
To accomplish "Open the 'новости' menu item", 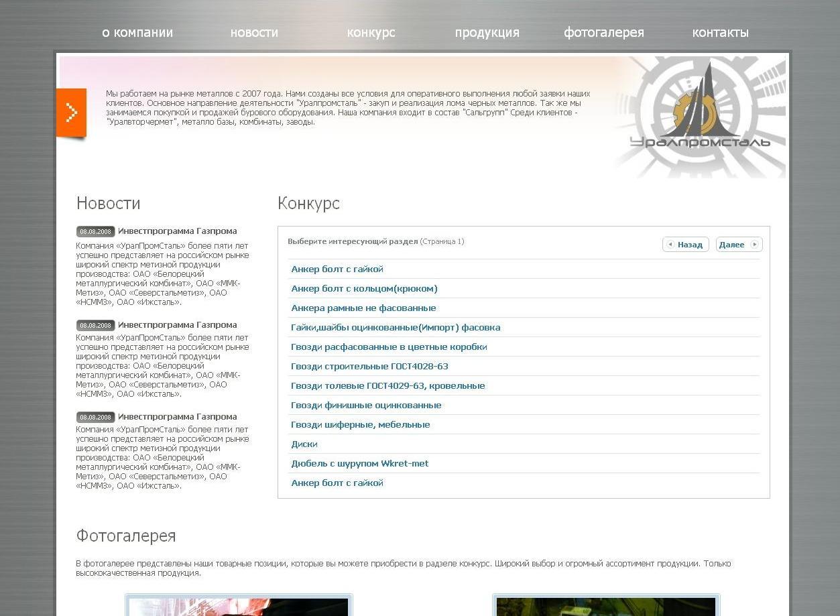I will click(254, 33).
